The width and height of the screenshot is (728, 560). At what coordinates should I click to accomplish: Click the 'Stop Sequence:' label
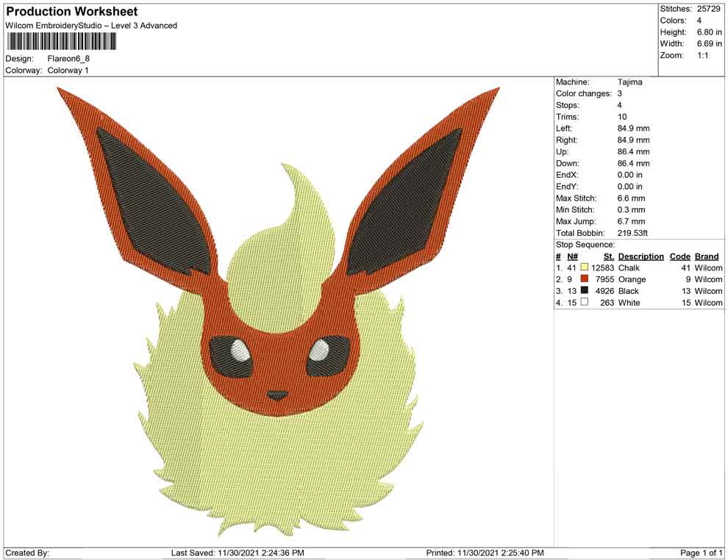click(x=585, y=245)
